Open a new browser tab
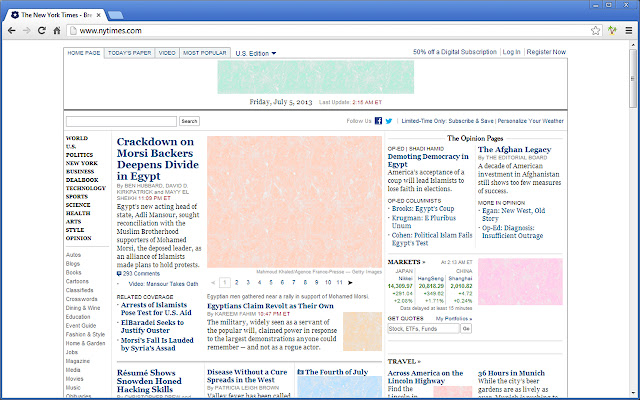 116,15
